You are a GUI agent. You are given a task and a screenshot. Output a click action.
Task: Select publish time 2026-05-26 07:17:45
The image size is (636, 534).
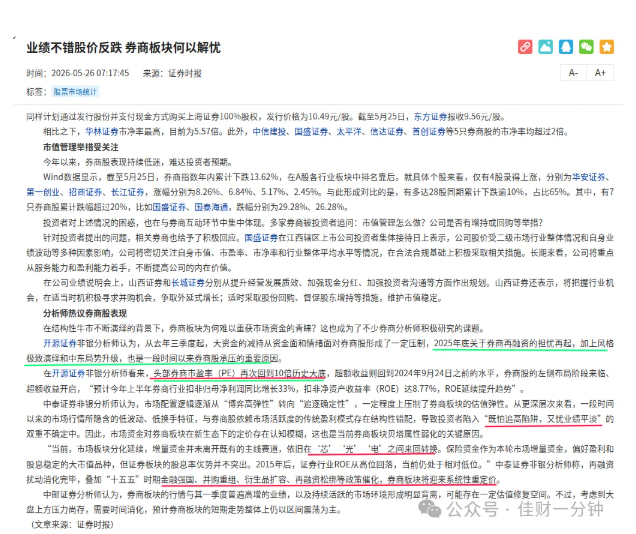[x=90, y=73]
